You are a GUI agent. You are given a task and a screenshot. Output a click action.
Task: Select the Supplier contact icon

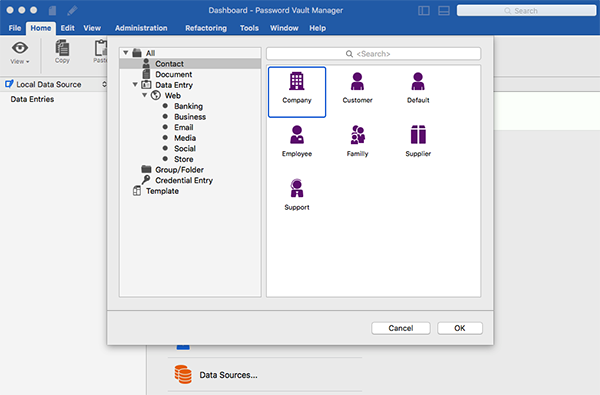pyautogui.click(x=418, y=135)
